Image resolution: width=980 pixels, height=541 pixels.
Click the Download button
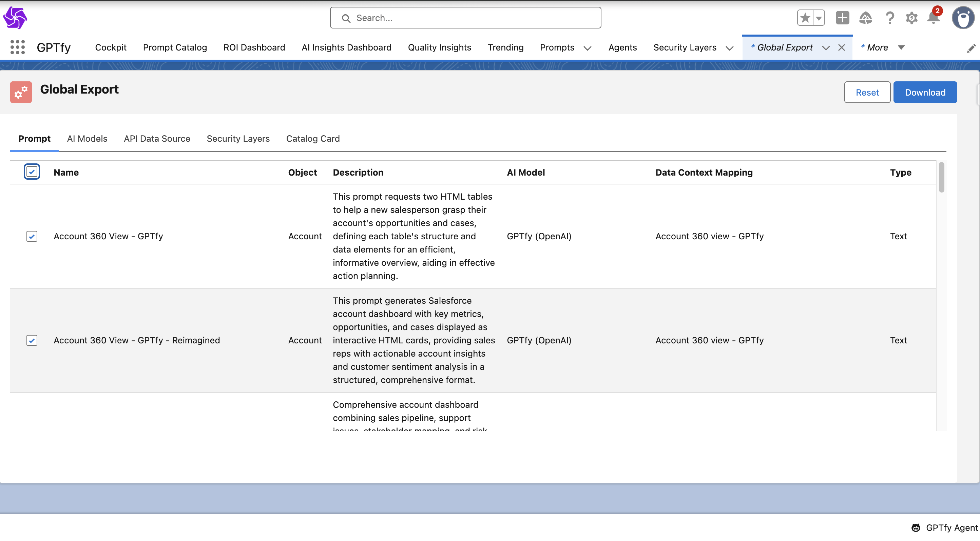tap(925, 92)
